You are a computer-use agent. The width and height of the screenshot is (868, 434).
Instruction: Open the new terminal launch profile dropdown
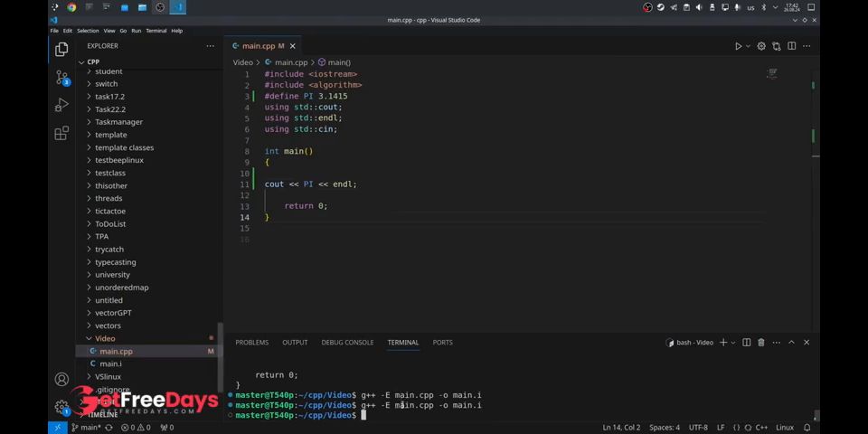733,343
